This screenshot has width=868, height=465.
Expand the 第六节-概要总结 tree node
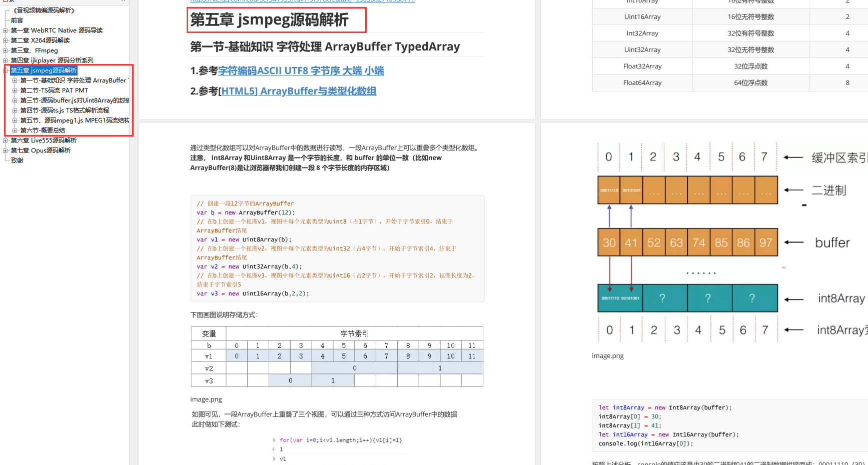pos(15,130)
